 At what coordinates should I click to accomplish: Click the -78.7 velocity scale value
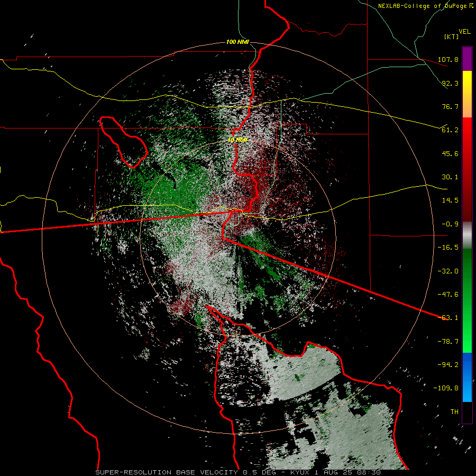[448, 342]
